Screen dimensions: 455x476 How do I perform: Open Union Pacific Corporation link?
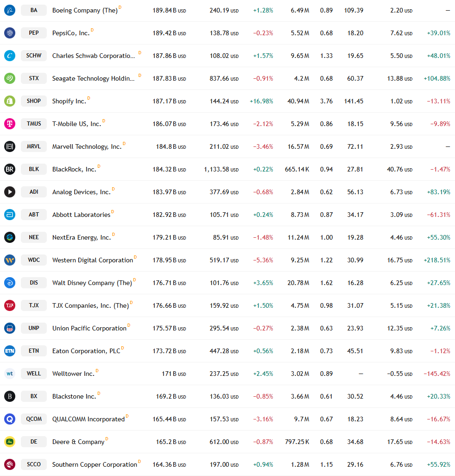coord(89,328)
